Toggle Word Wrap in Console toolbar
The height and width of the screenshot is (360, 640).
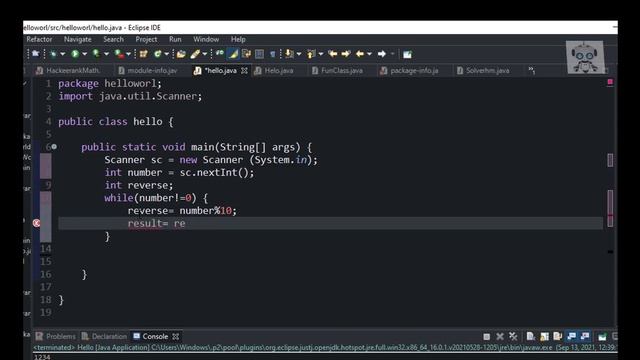(x=558, y=337)
